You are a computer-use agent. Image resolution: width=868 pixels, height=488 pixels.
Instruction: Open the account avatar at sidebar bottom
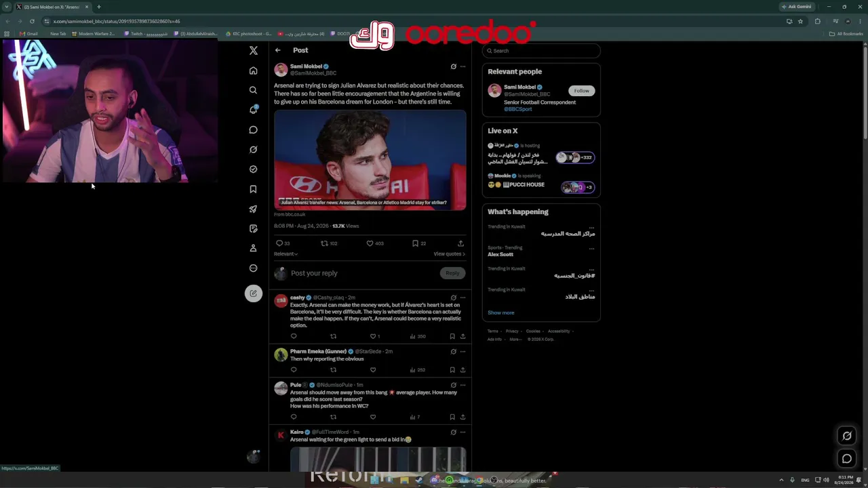click(253, 457)
